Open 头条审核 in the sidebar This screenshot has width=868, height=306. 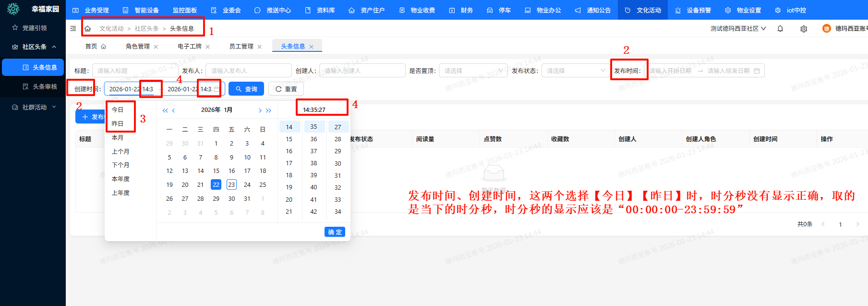(x=45, y=87)
